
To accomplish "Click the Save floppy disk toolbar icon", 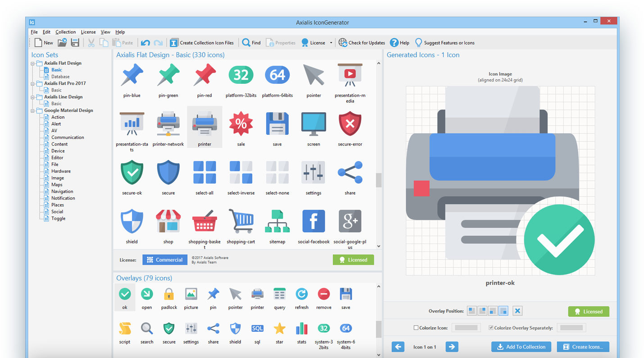I will [75, 43].
